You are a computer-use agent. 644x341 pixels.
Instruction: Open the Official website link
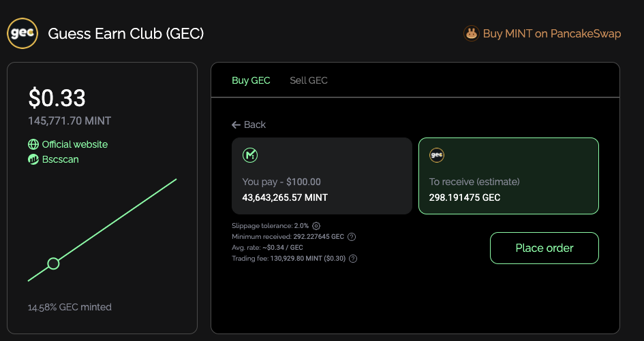coord(75,144)
